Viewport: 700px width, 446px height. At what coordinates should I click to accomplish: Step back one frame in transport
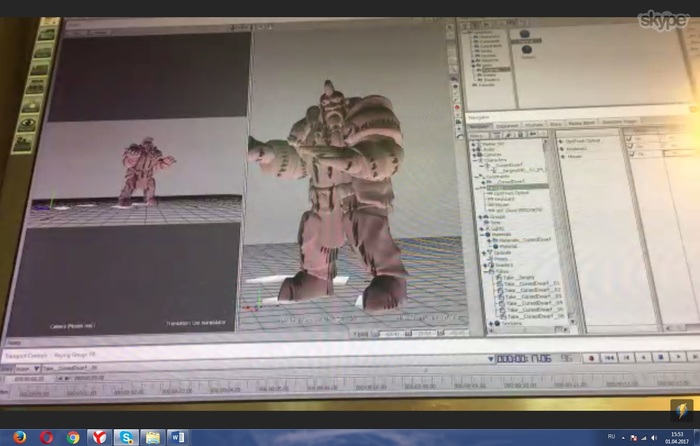[x=627, y=357]
